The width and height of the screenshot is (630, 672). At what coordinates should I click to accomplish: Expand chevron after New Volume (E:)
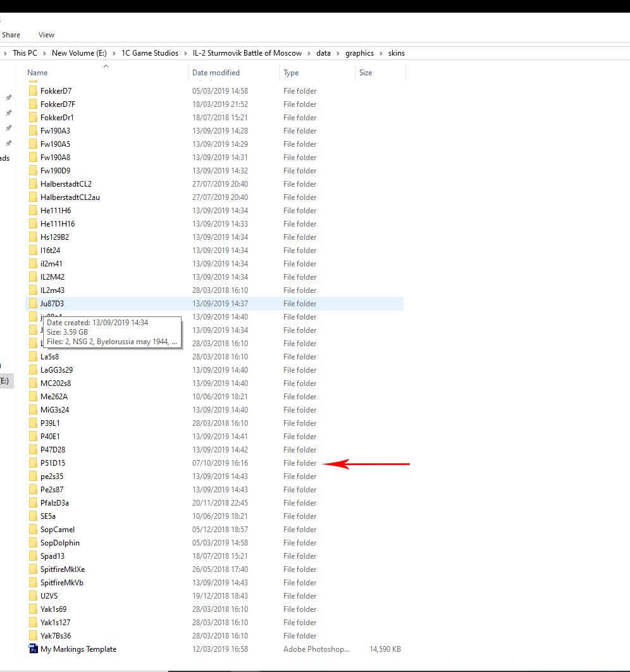pyautogui.click(x=114, y=54)
